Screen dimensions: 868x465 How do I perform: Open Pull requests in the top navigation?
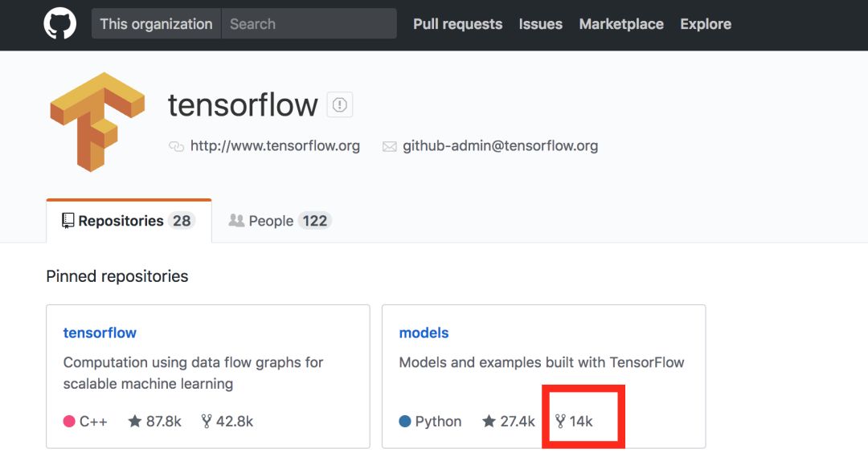pyautogui.click(x=457, y=24)
